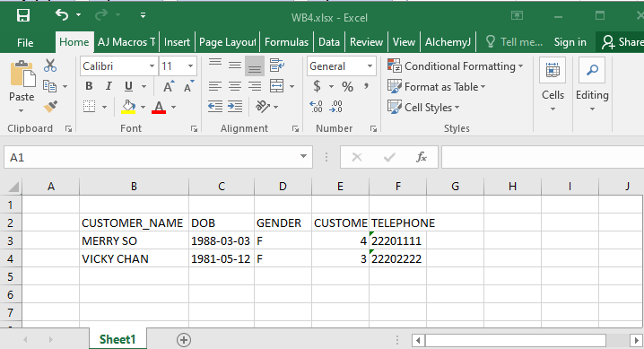
Task: Go to the Page Layout tab
Action: [228, 42]
